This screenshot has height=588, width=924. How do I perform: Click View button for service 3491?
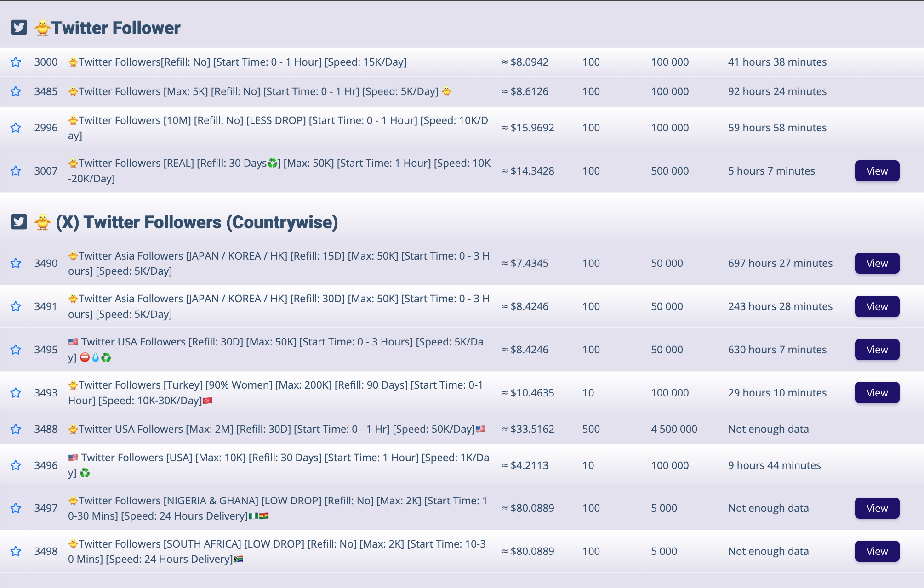[877, 306]
